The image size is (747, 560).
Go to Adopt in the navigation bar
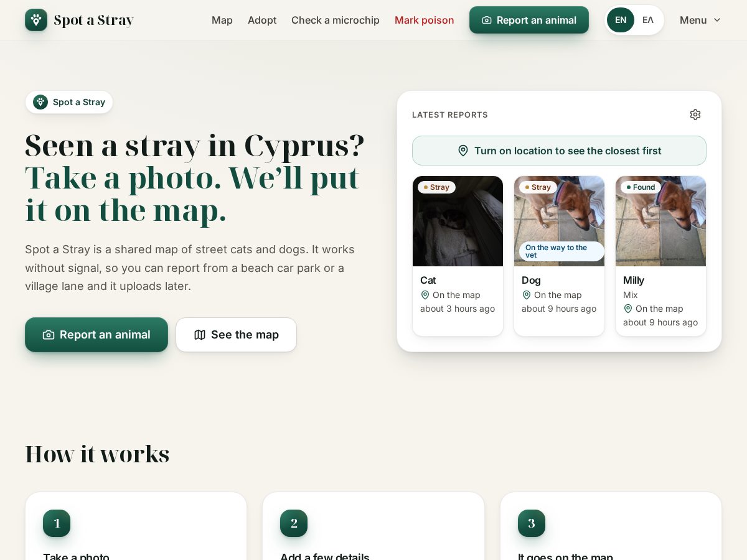[262, 20]
